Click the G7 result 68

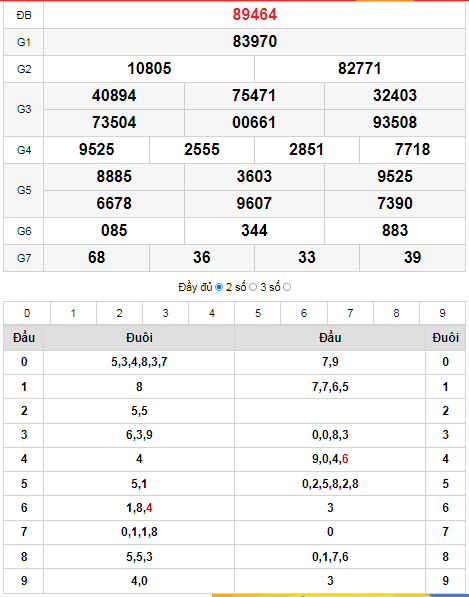96,257
